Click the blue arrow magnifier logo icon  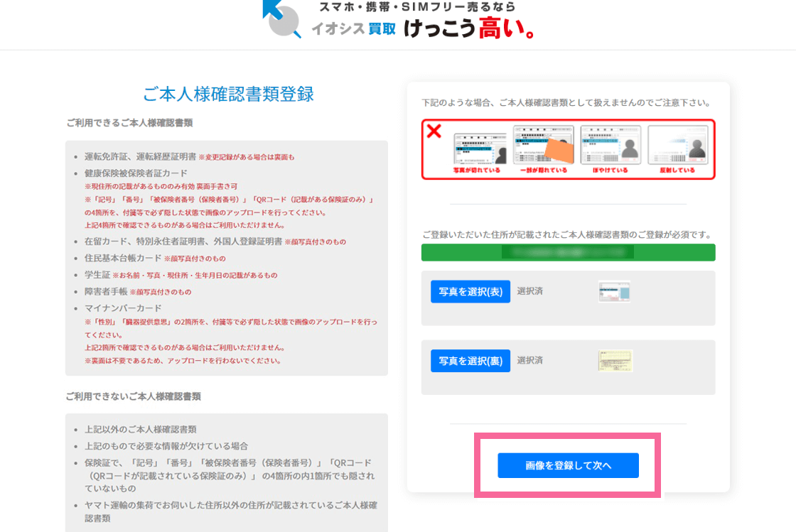click(281, 18)
